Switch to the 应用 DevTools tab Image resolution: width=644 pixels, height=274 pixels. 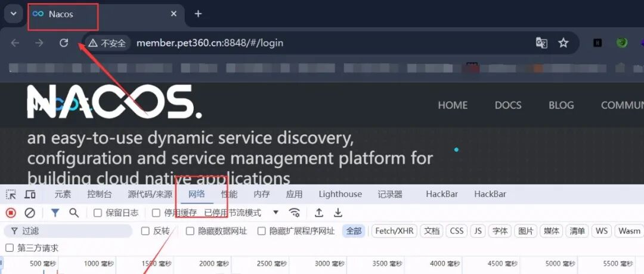[x=294, y=194]
